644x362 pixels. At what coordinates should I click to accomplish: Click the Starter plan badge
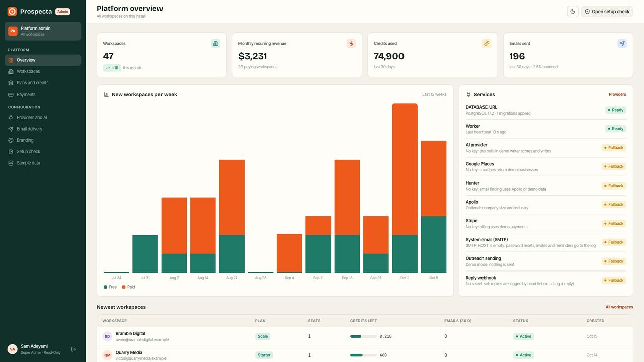264,355
